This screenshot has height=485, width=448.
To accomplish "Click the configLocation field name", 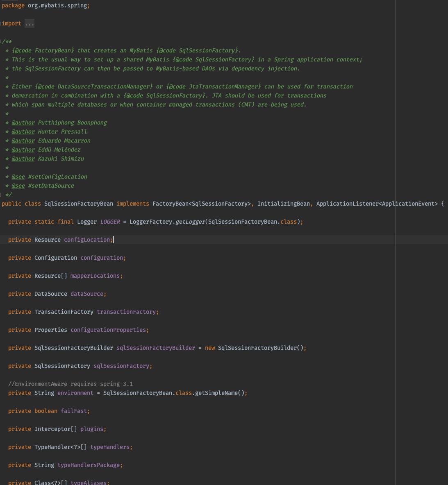I will (87, 240).
